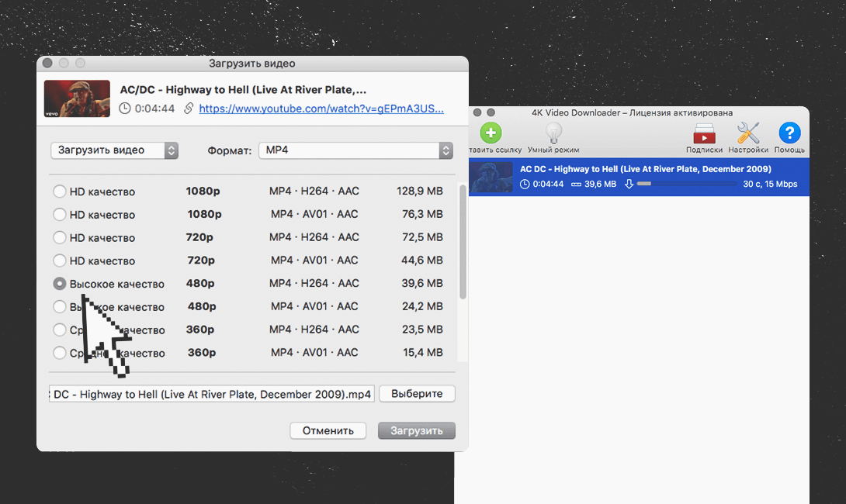Viewport: 846px width, 504px height.
Task: Close the 'Загрузить видео' dialog window
Action: tap(47, 63)
